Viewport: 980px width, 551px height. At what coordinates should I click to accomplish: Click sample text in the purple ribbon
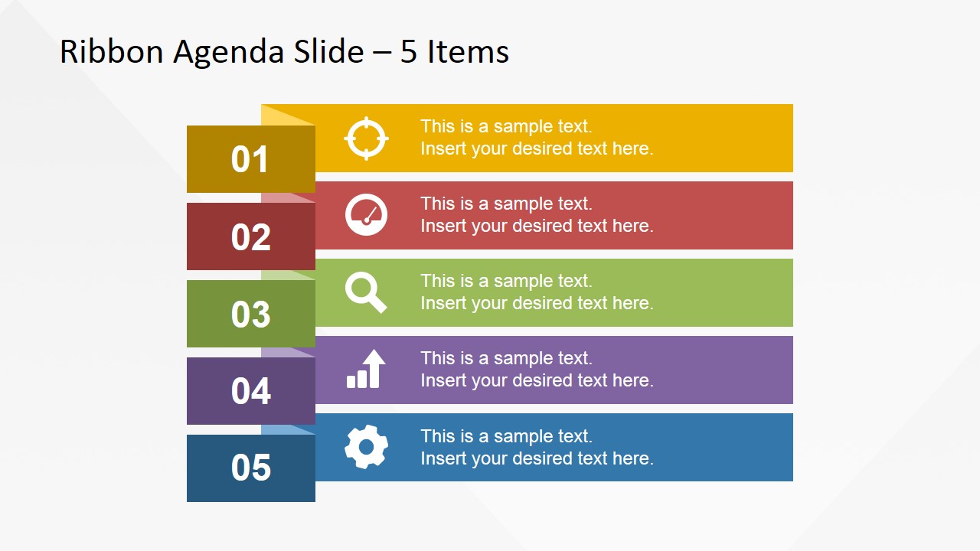coord(537,370)
